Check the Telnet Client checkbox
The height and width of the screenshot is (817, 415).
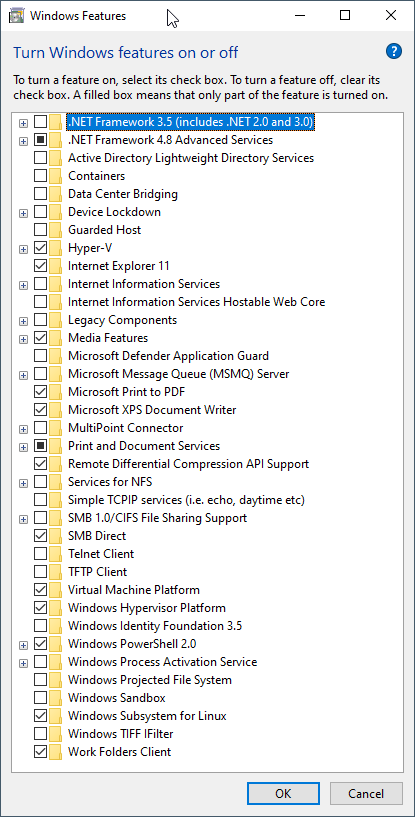[40, 554]
